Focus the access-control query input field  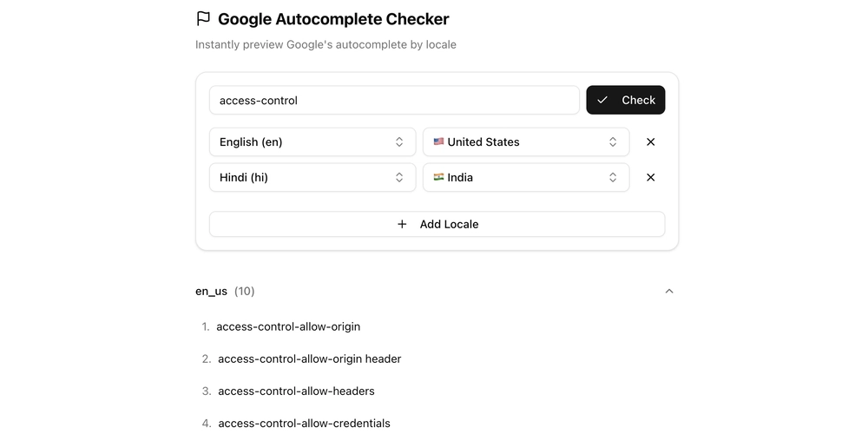[394, 100]
